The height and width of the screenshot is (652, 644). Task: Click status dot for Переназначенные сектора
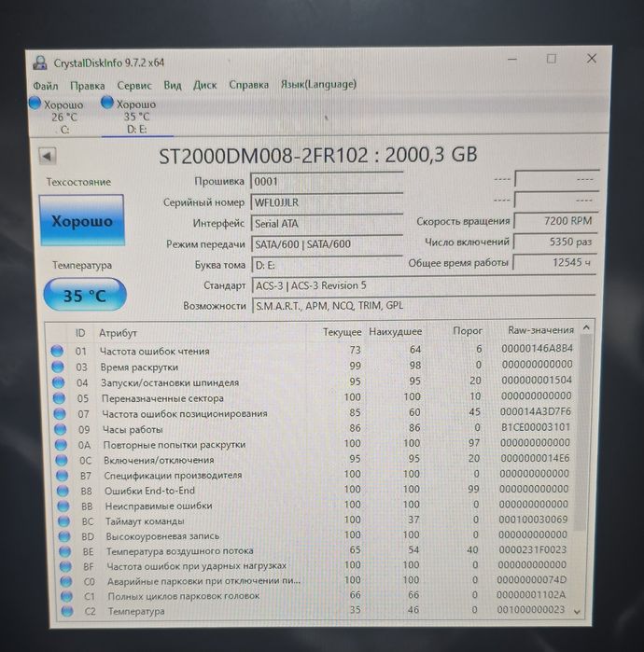[x=59, y=398]
